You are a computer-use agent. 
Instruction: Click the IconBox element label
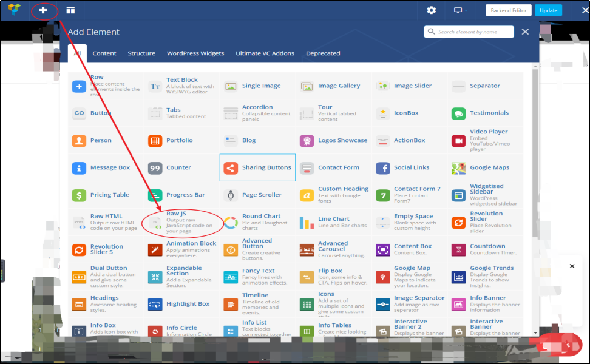coord(406,113)
